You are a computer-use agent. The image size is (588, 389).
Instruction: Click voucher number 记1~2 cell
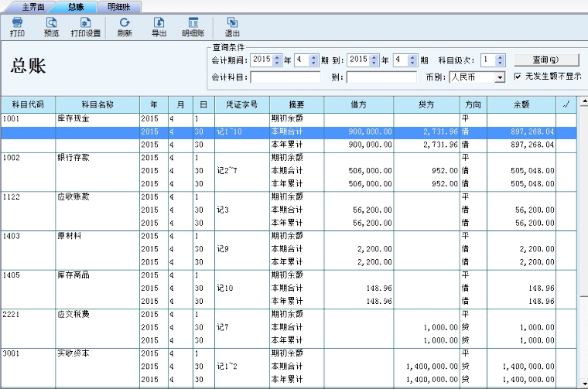(242, 367)
